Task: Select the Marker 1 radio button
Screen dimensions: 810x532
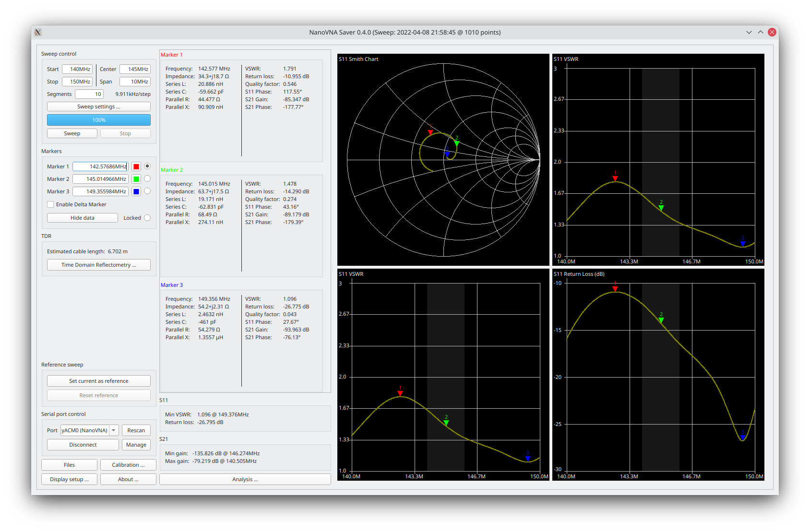Action: click(x=147, y=166)
